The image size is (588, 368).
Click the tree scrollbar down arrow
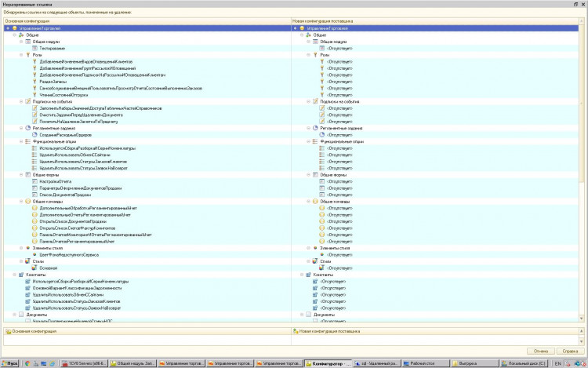tap(582, 319)
